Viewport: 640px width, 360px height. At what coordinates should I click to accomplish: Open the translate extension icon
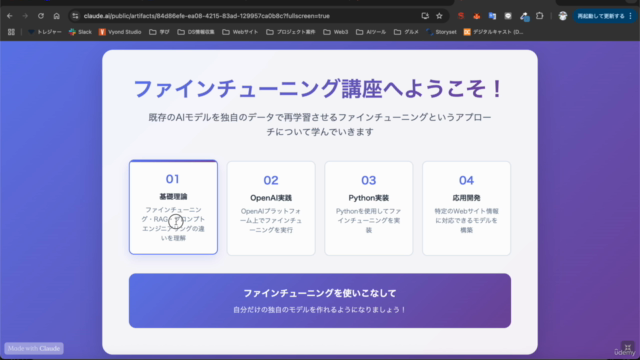[x=492, y=16]
